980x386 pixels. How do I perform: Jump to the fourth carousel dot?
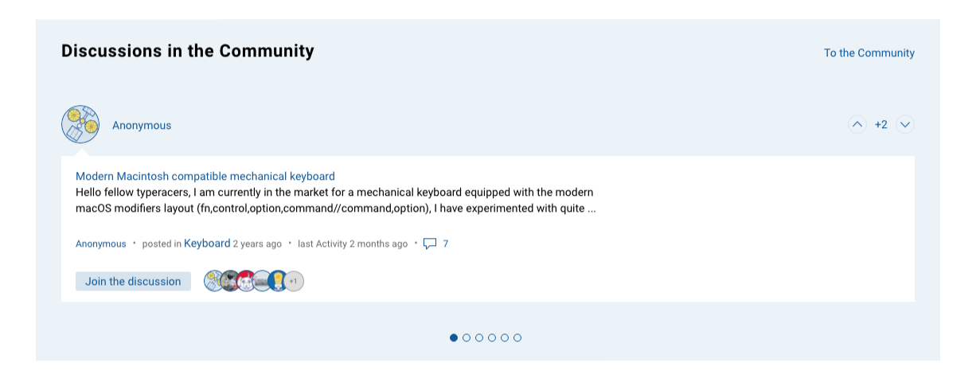coord(492,337)
